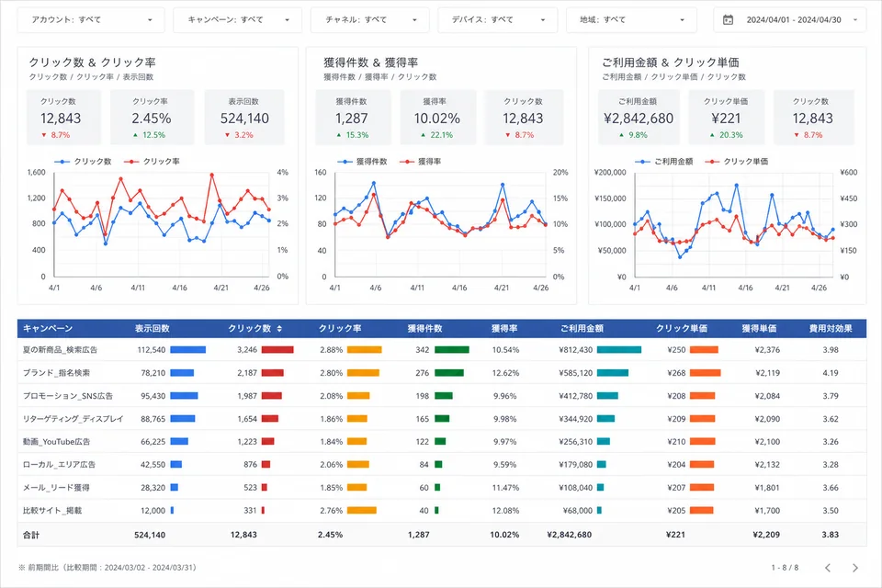This screenshot has width=882, height=588.
Task: Sort the table by キャンペーン column
Action: [x=48, y=329]
